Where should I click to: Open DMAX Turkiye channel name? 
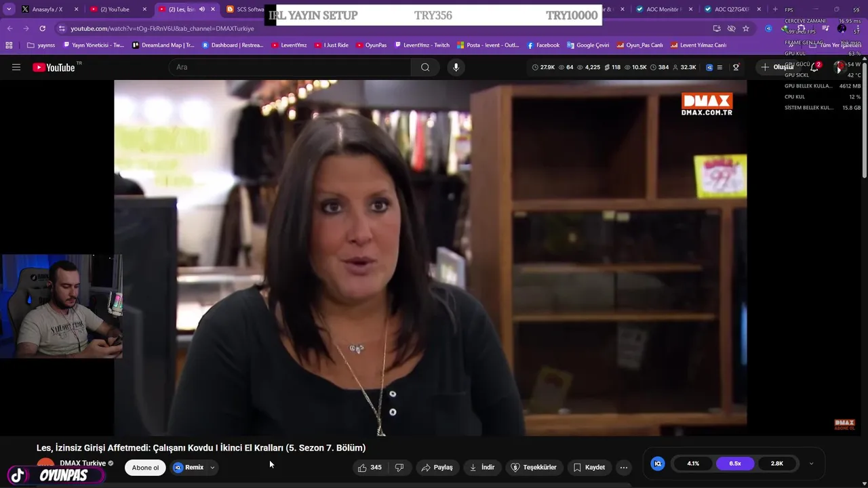(83, 464)
